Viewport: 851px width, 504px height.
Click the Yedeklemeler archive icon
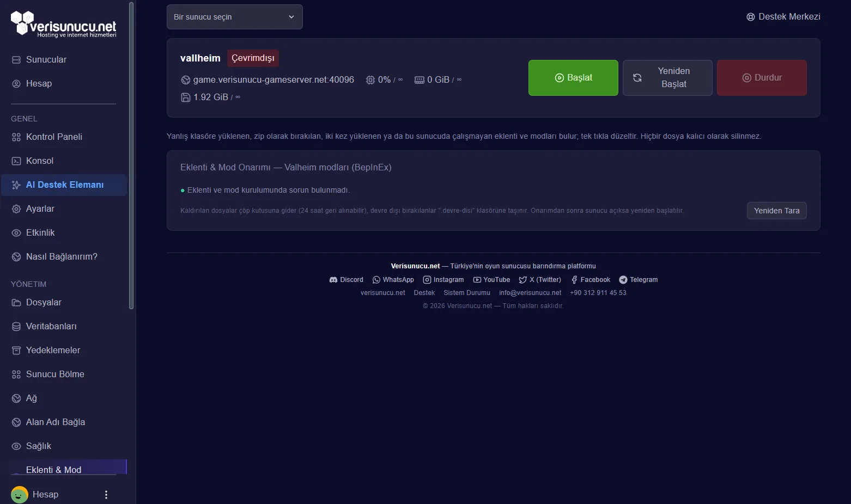tap(16, 351)
